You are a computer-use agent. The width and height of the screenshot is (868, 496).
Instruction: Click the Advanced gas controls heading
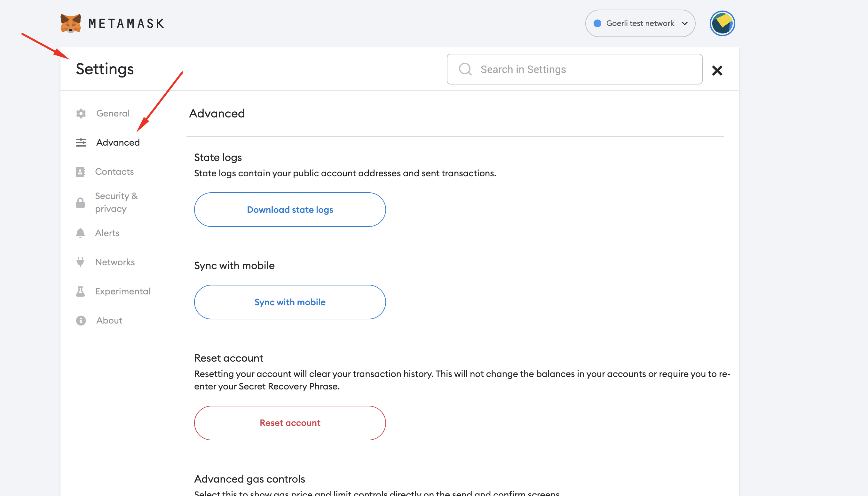point(249,479)
